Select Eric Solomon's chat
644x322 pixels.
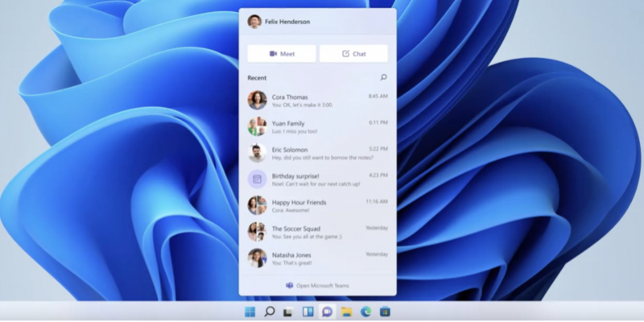pos(317,153)
